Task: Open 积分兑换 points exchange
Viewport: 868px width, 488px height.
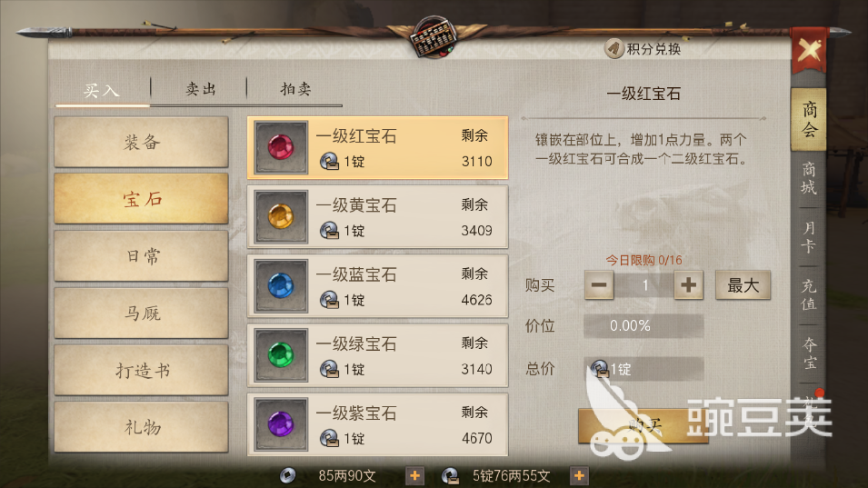Action: coord(643,49)
